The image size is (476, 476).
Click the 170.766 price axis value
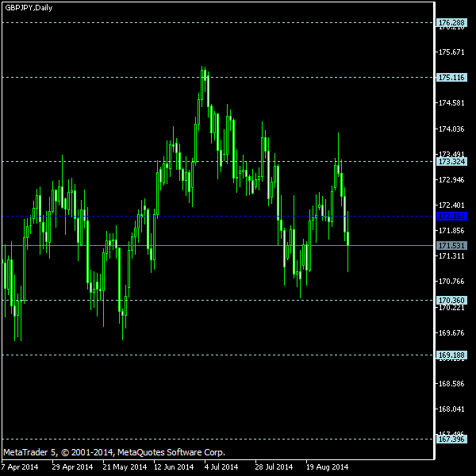click(451, 282)
